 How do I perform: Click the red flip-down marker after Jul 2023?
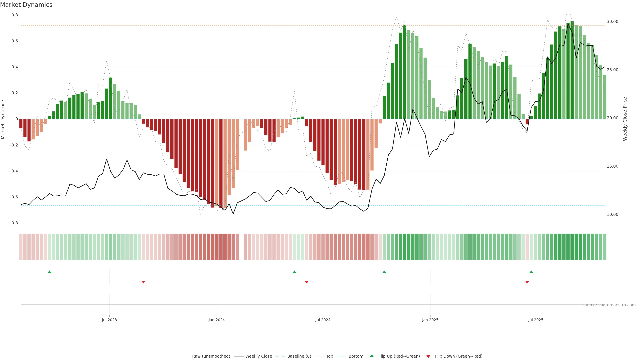pos(143,282)
